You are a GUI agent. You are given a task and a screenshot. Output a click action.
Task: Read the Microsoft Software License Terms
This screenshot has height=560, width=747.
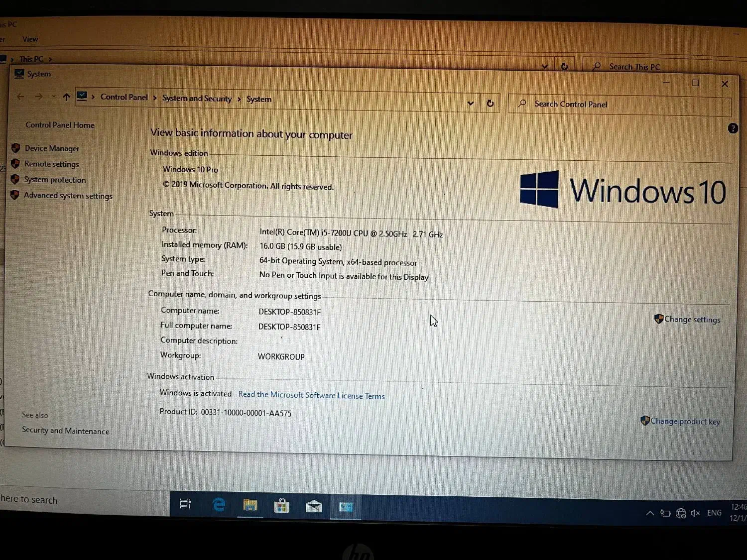pos(311,395)
